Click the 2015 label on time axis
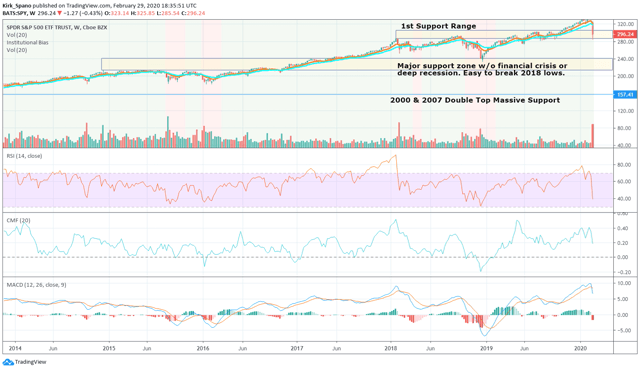This screenshot has height=370, width=640. coord(109,348)
